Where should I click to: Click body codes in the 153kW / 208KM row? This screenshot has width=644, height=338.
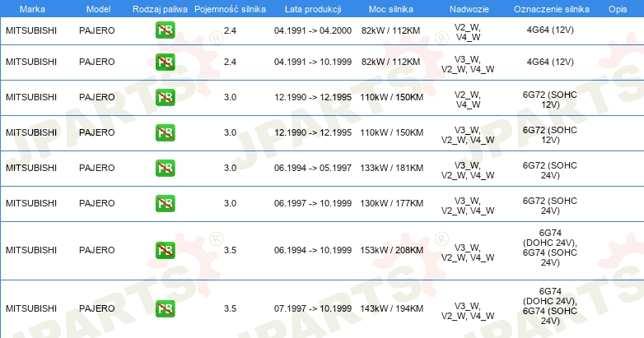tap(468, 252)
